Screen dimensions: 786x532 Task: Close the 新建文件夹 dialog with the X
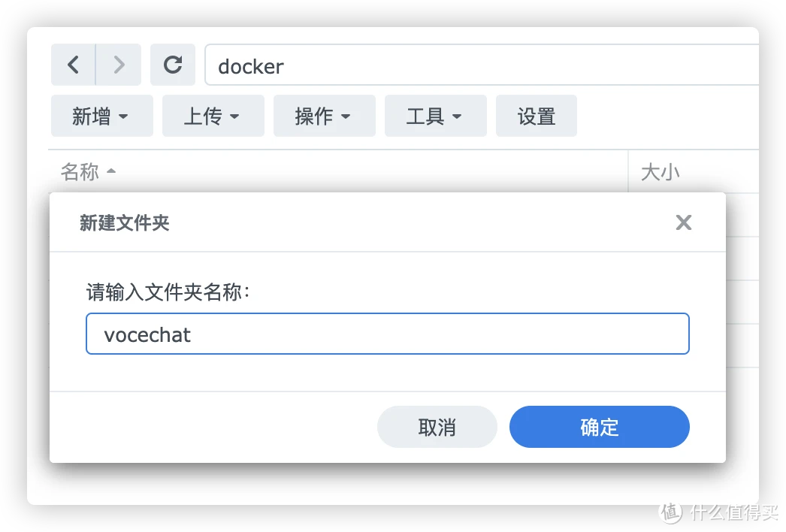click(683, 222)
